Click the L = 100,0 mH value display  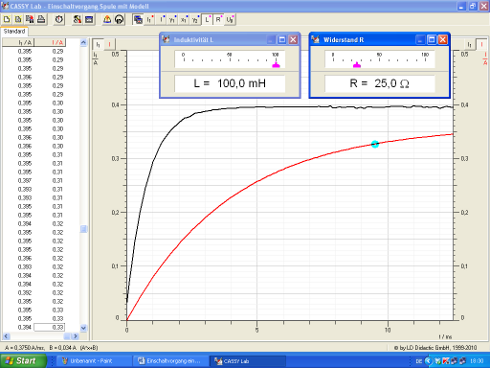(230, 83)
